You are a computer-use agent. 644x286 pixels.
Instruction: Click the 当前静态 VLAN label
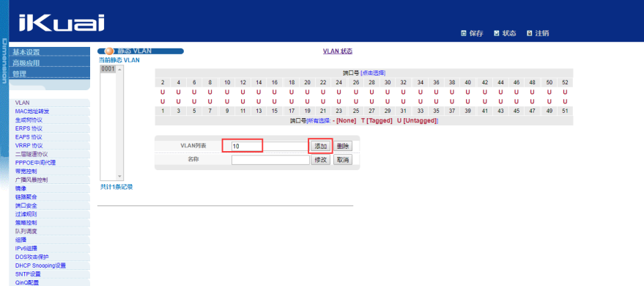(x=119, y=60)
